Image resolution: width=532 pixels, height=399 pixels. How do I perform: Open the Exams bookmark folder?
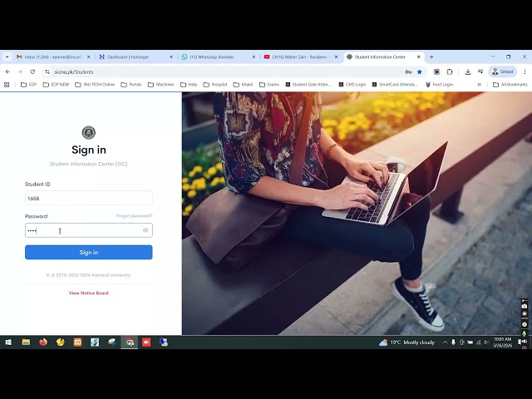pos(269,85)
